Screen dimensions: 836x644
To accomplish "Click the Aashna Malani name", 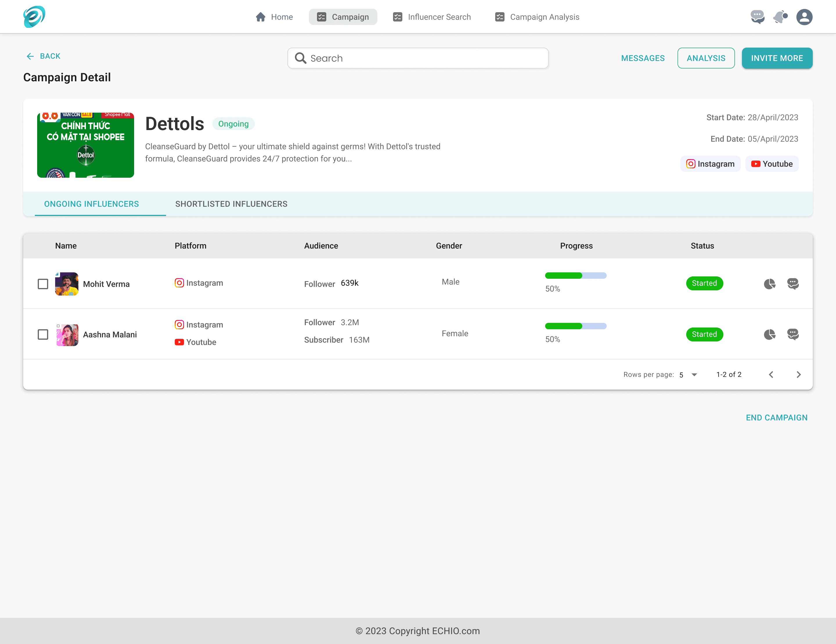I will point(110,335).
